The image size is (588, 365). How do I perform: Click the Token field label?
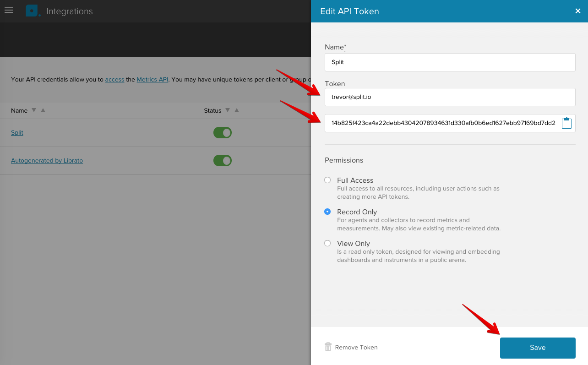pyautogui.click(x=335, y=83)
